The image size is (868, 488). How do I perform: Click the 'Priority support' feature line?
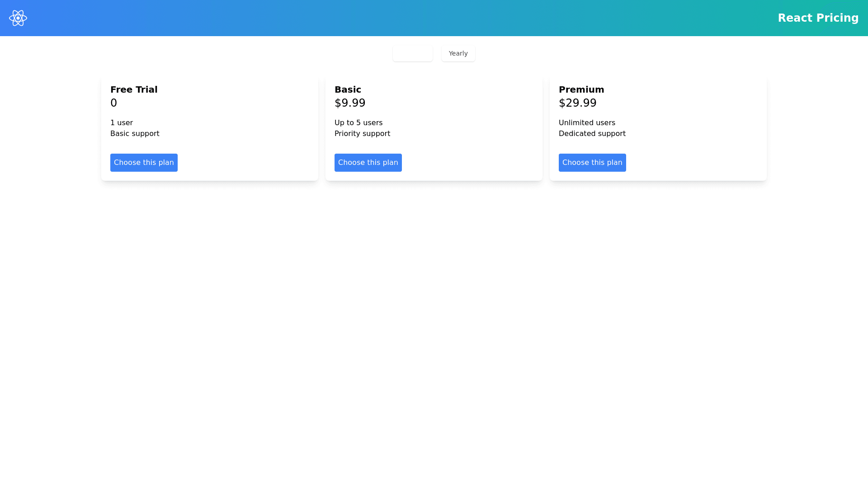click(362, 134)
